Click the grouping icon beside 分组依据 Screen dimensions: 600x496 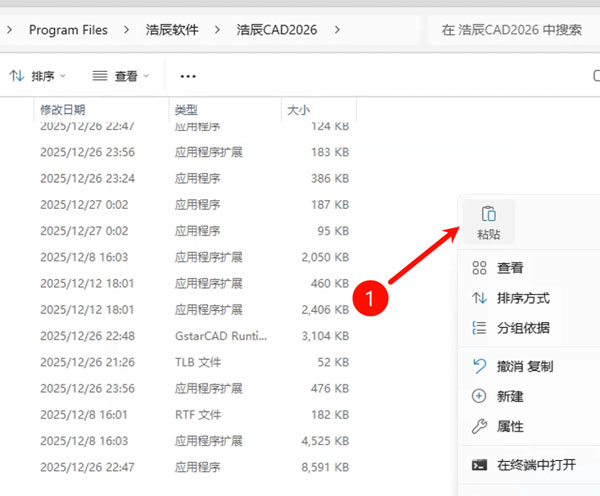(x=479, y=328)
